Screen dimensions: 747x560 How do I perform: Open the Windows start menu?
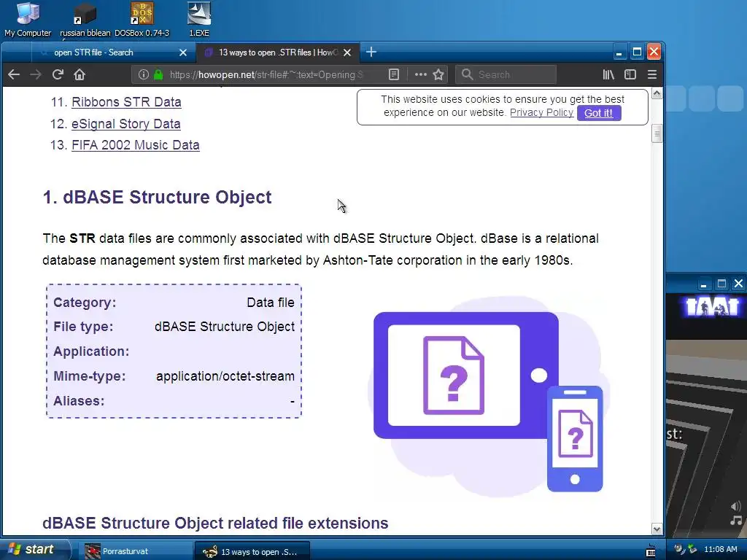pyautogui.click(x=34, y=550)
